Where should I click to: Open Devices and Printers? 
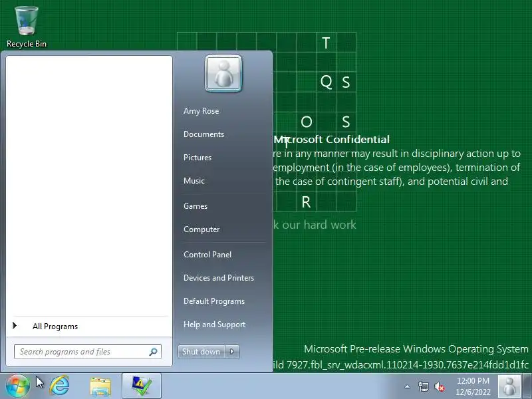[219, 278]
